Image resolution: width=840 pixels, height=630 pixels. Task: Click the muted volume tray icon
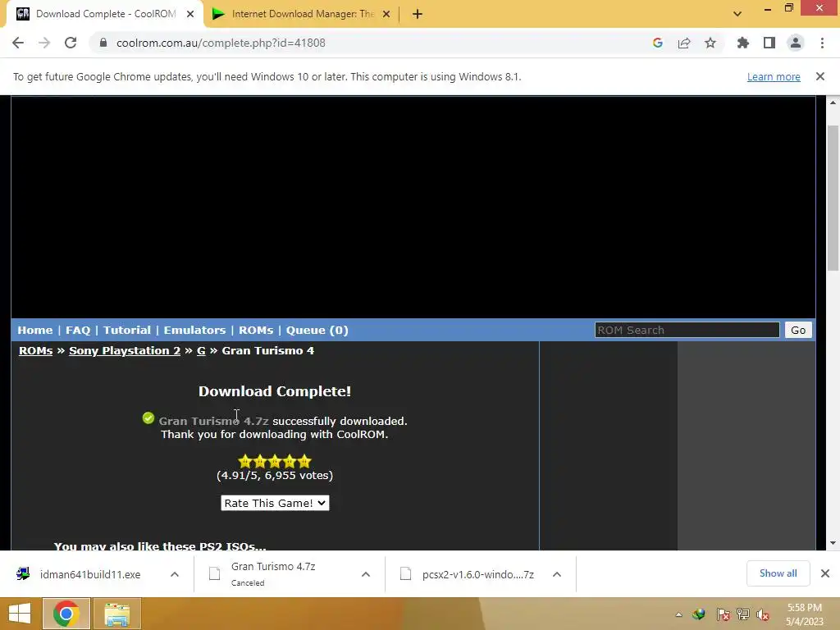coord(763,614)
